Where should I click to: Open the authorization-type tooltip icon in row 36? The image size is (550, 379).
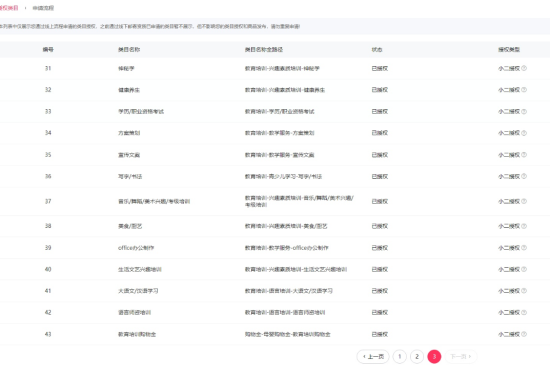pyautogui.click(x=524, y=176)
